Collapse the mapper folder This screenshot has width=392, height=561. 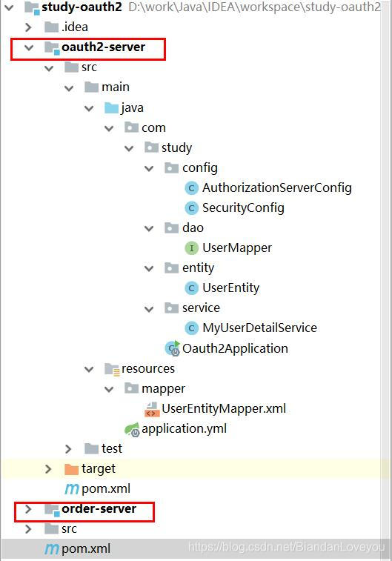(109, 389)
